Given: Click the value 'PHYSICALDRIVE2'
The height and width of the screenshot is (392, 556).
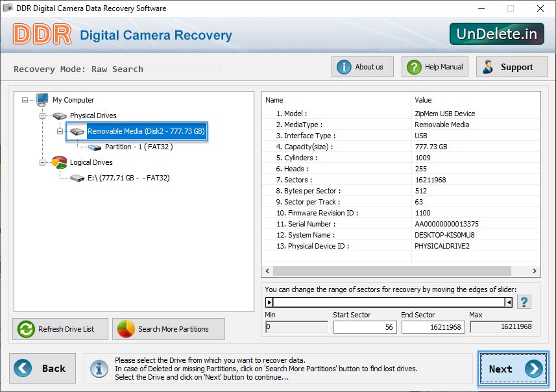Looking at the screenshot, I should click(442, 246).
